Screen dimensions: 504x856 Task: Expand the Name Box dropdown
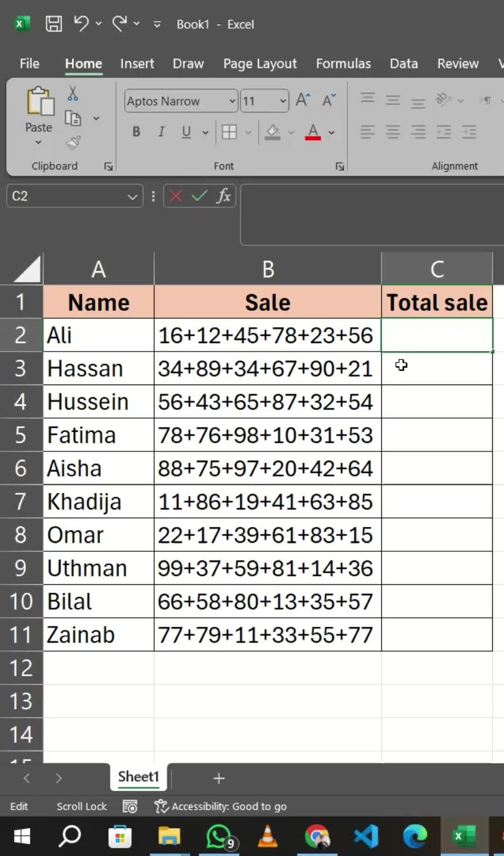(133, 197)
